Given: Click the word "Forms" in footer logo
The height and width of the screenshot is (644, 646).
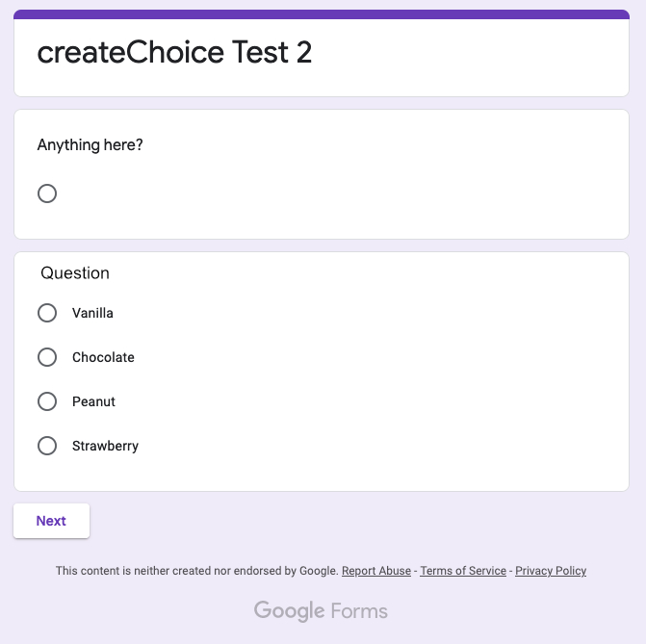Looking at the screenshot, I should coord(359,611).
